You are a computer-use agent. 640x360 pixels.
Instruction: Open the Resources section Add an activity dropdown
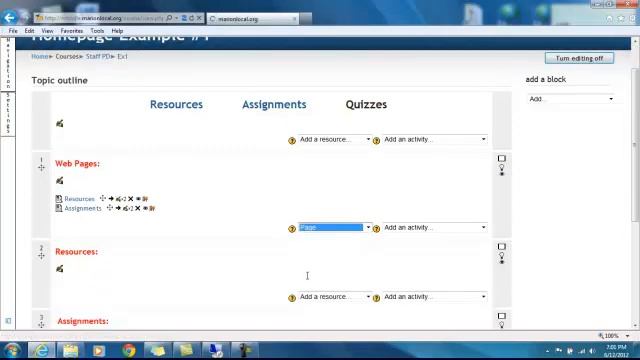click(435, 297)
